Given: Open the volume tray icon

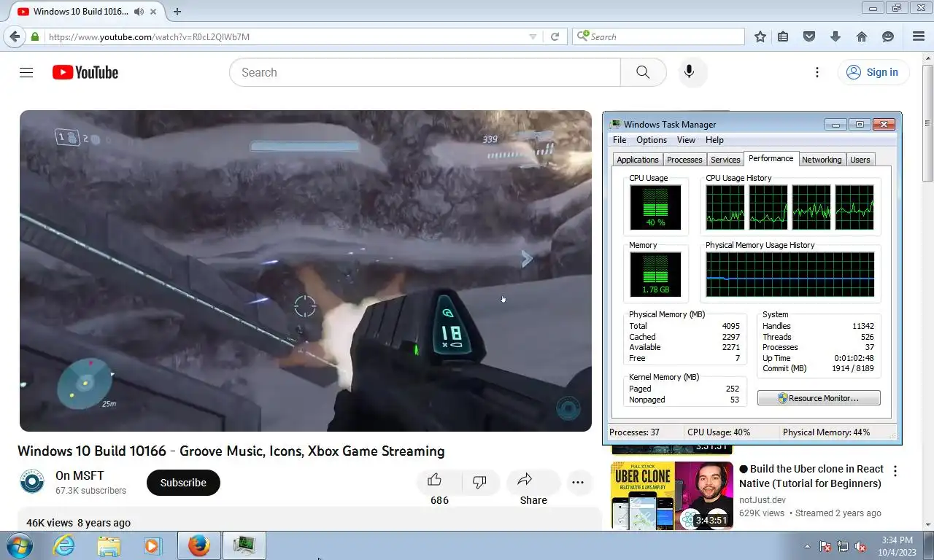Looking at the screenshot, I should pos(860,546).
